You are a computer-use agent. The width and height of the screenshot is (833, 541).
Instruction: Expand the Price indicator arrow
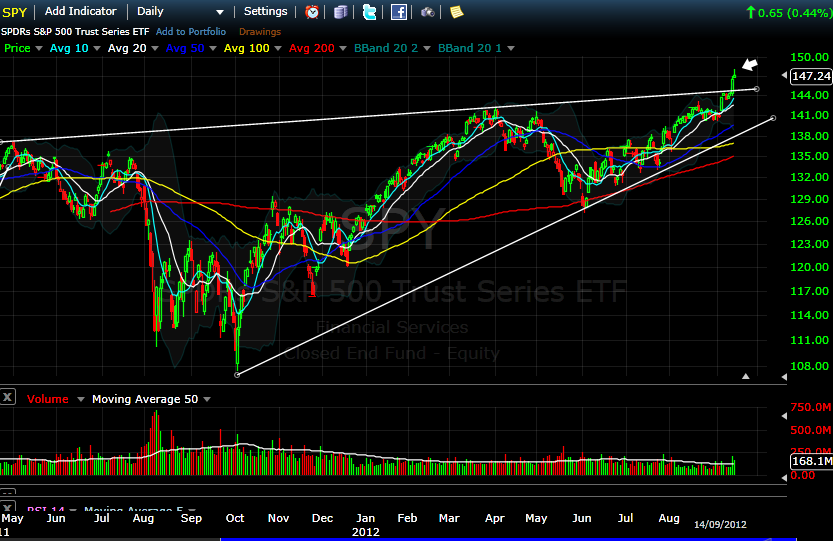point(38,48)
